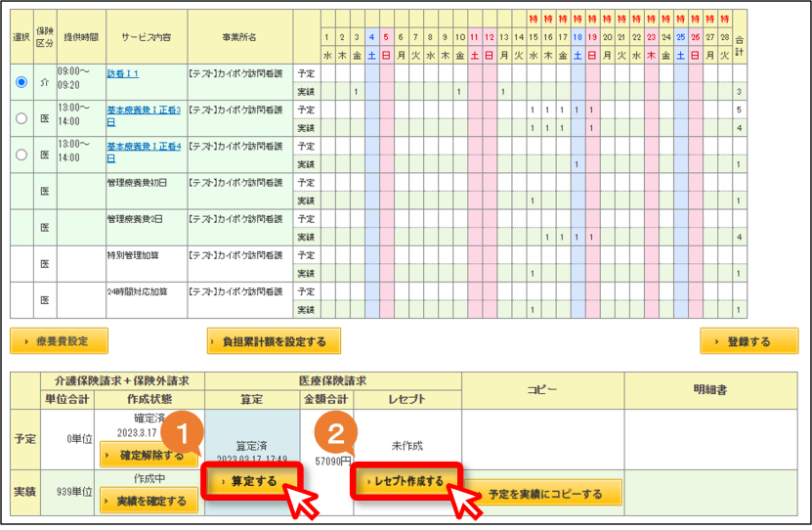Click the highlighted 算定する button
This screenshot has height=530, width=812.
(253, 481)
